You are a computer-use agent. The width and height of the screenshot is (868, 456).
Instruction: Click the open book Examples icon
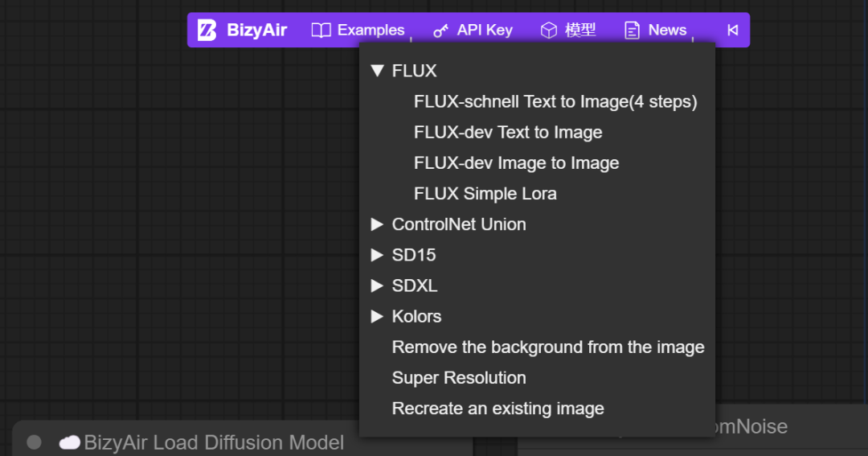pos(321,30)
